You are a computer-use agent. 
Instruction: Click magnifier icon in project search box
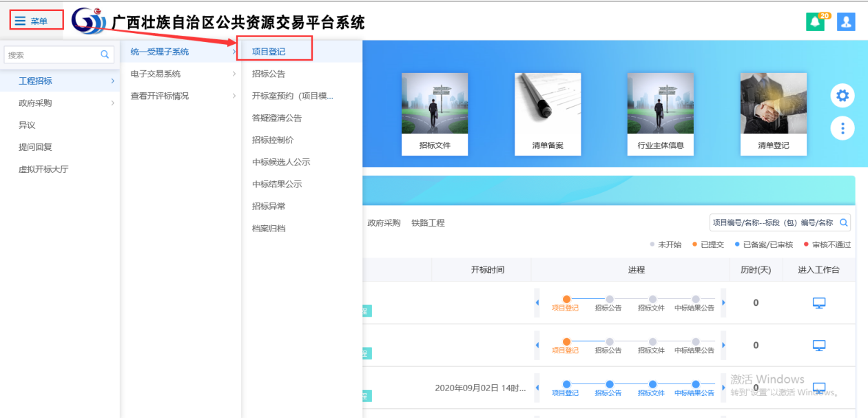843,222
